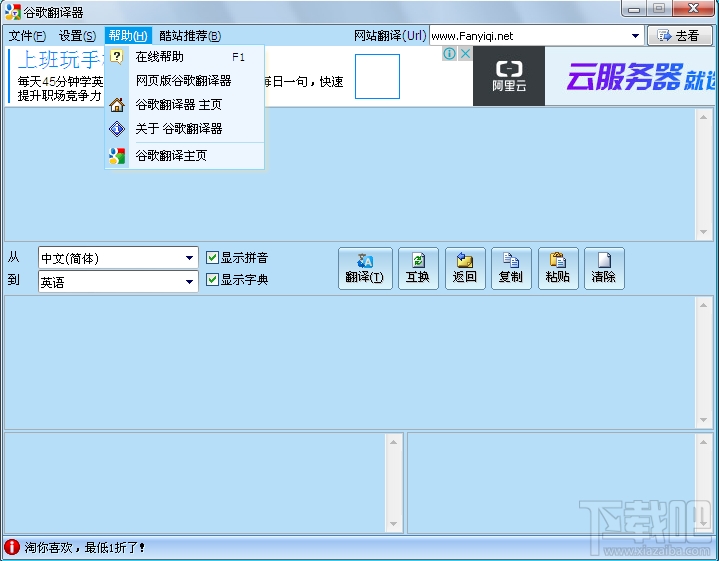The image size is (719, 561).
Task: Click bottom-right pane scrollbar up arrow
Action: tap(703, 442)
